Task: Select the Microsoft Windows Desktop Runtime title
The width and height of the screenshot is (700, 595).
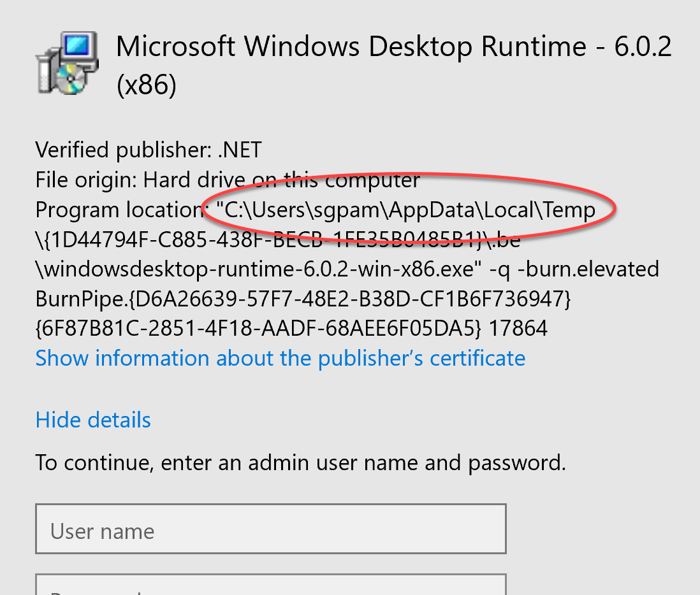Action: coord(394,65)
